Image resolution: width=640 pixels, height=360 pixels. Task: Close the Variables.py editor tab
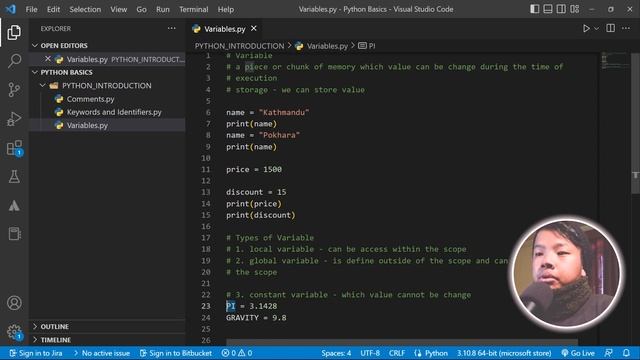click(x=254, y=29)
